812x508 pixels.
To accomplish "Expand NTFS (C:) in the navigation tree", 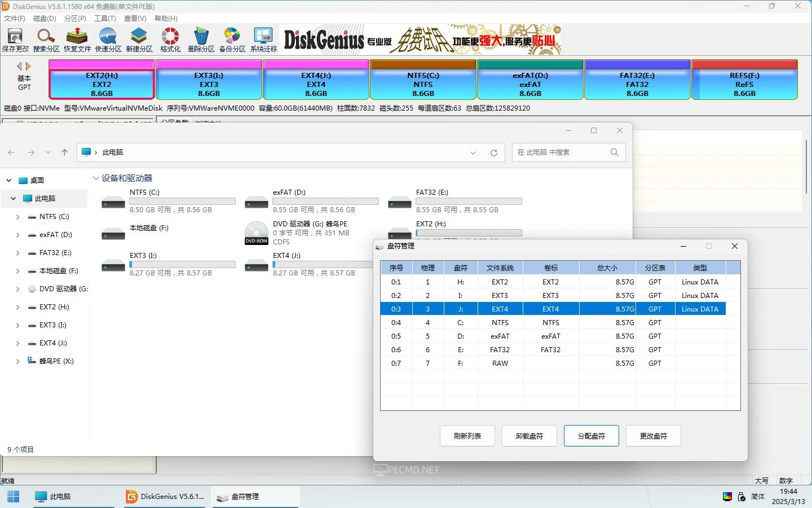I will coord(17,217).
